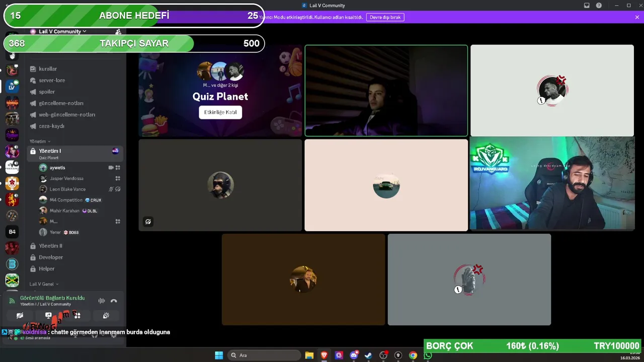644x362 pixels.
Task: Click the BOSS tag next to Yener
Action: [x=71, y=232]
